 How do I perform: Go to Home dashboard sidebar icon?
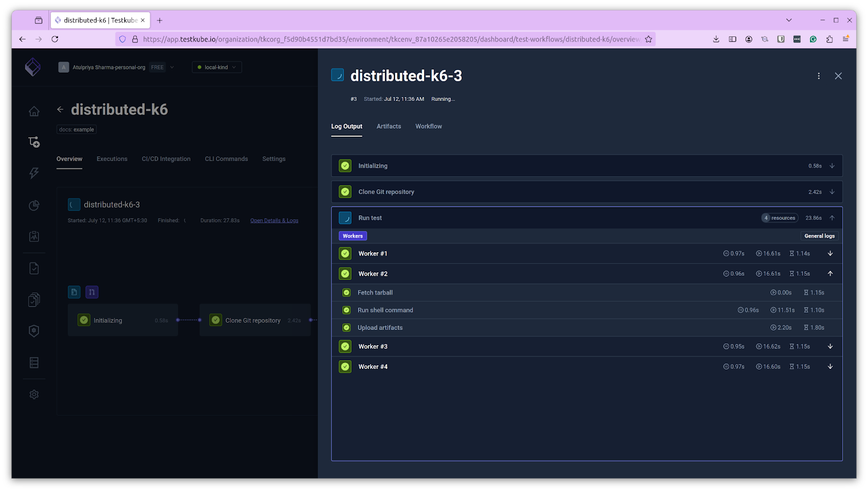click(x=34, y=111)
